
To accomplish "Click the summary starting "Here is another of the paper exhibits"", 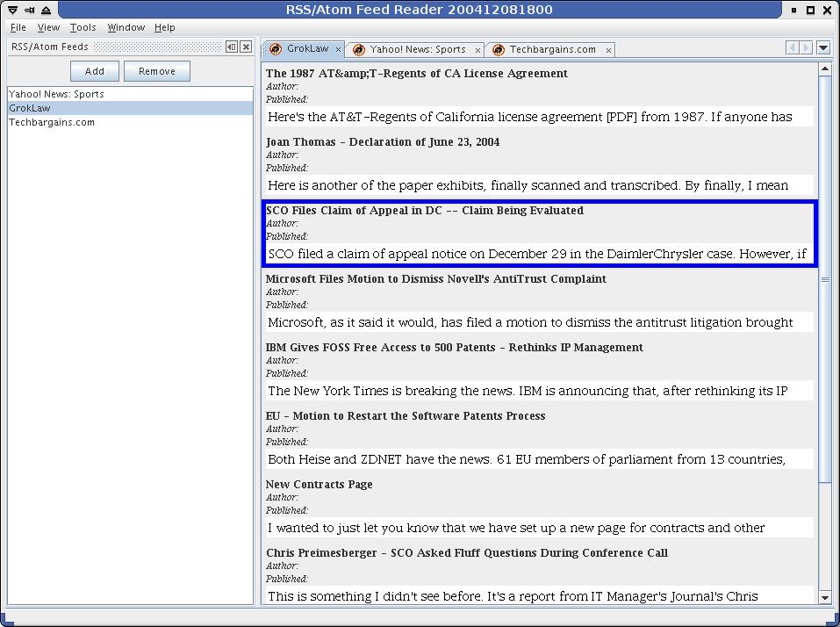I will pyautogui.click(x=540, y=185).
